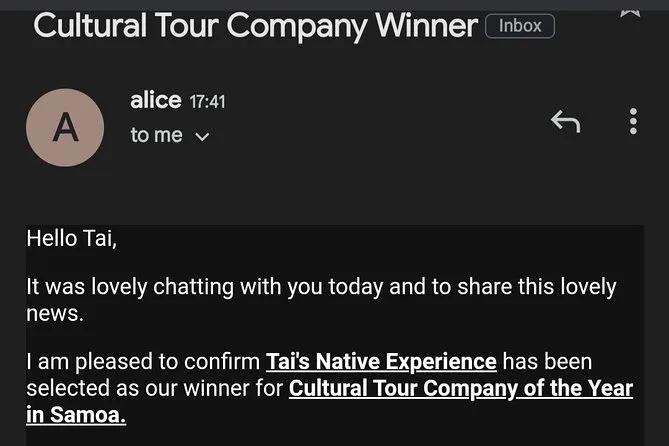Click the underlined 'in Samoa.' text
The height and width of the screenshot is (446, 669).
[x=76, y=414]
